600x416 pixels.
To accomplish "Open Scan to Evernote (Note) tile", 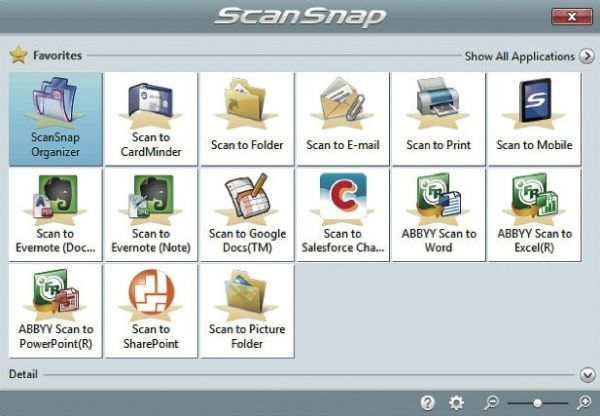I will [151, 215].
